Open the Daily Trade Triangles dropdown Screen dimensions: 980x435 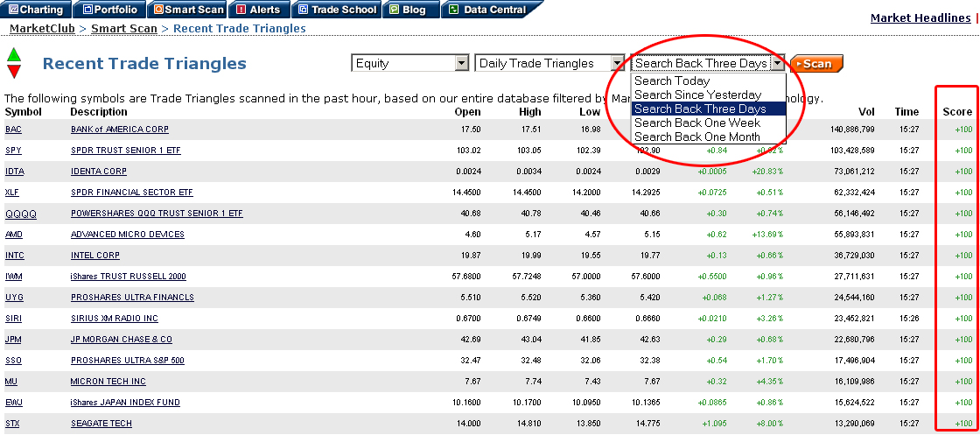pyautogui.click(x=549, y=63)
